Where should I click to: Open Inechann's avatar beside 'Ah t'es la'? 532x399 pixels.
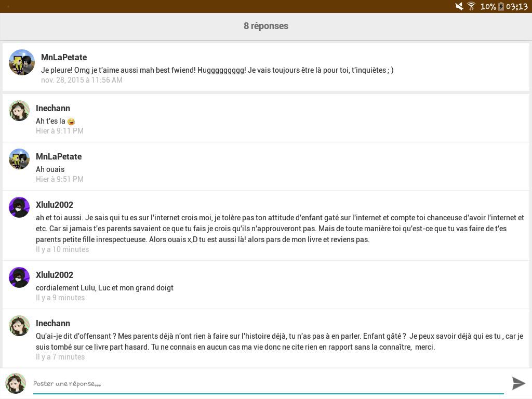tap(19, 111)
